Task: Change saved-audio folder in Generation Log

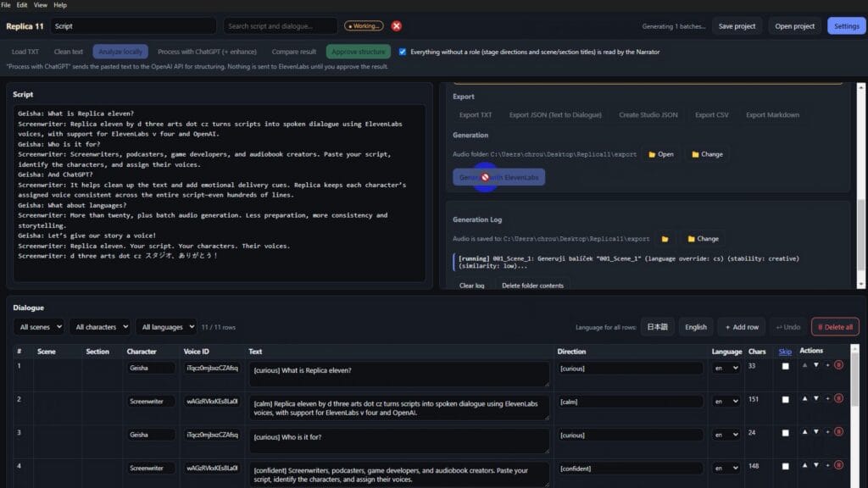Action: [703, 239]
